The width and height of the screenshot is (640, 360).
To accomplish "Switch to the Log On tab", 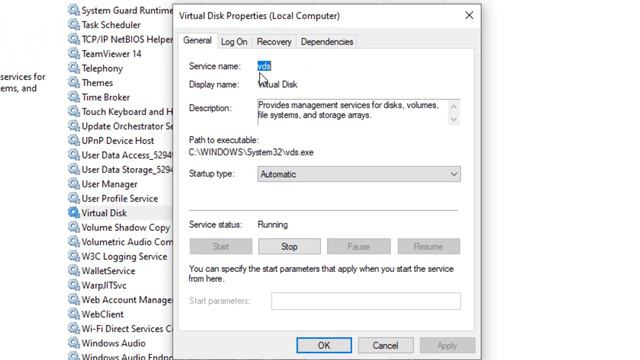I will [234, 42].
